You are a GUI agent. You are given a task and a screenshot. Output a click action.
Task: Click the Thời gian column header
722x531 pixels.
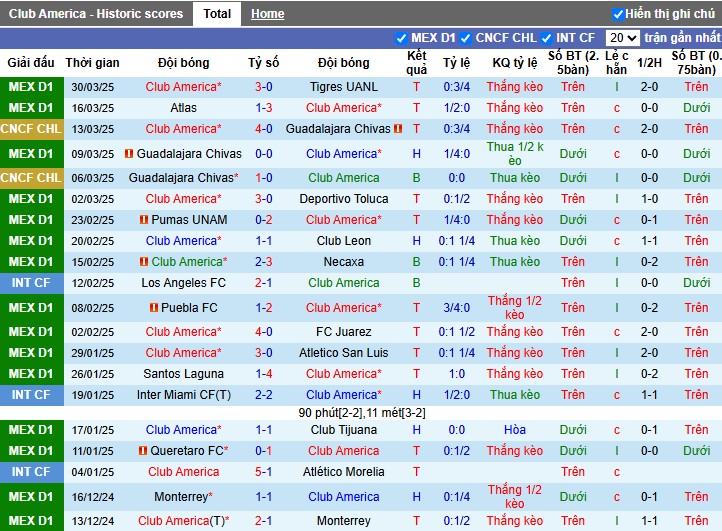(x=92, y=63)
